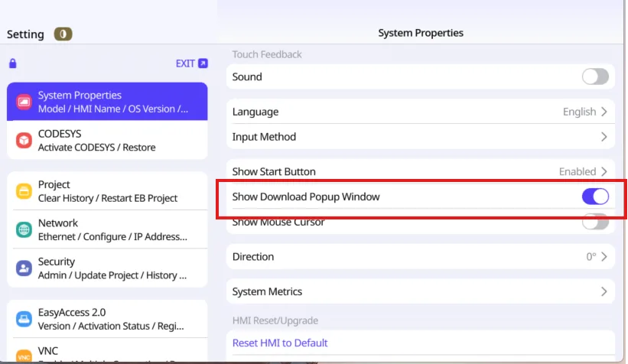Click the Show Download Popup Window label

click(x=306, y=197)
